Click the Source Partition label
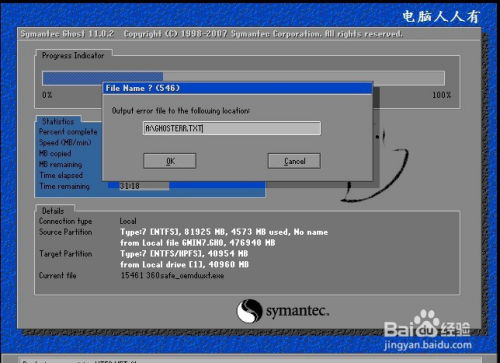Screen dimensions: 500x363 [66, 232]
